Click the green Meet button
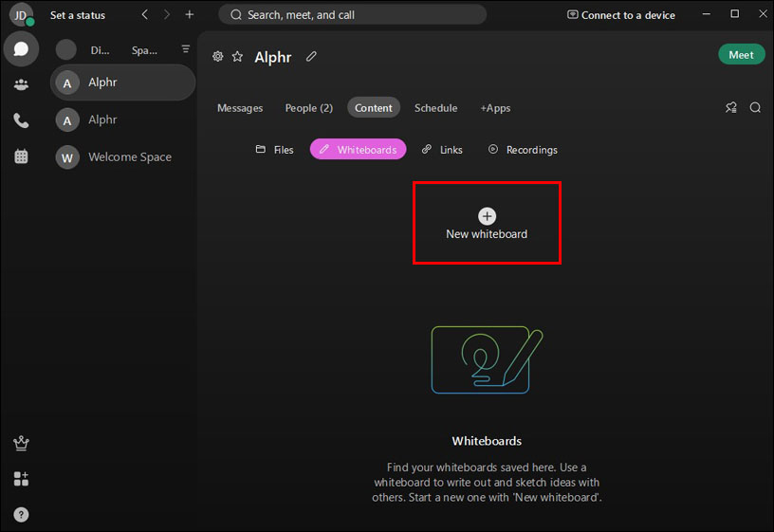This screenshot has height=532, width=774. (x=741, y=55)
